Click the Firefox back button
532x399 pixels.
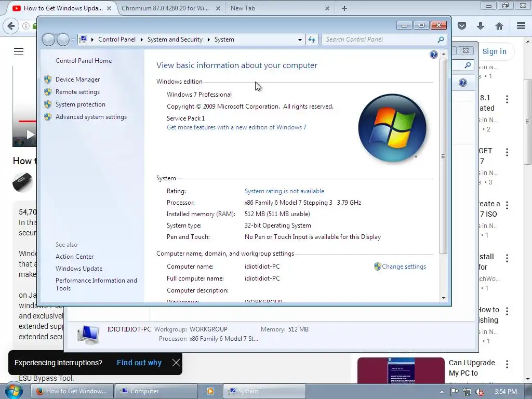point(11,26)
